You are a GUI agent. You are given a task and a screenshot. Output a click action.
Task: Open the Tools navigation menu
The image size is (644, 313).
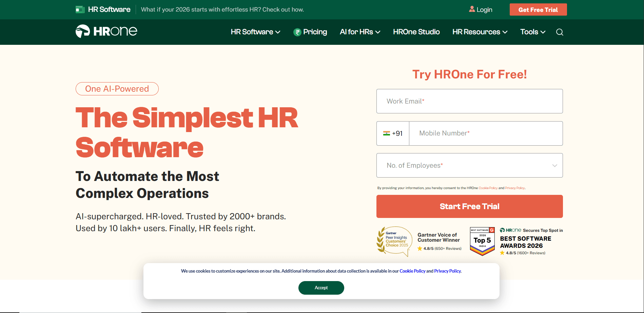(532, 32)
